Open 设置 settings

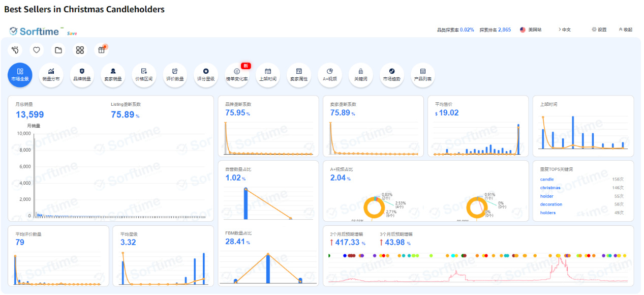[599, 30]
